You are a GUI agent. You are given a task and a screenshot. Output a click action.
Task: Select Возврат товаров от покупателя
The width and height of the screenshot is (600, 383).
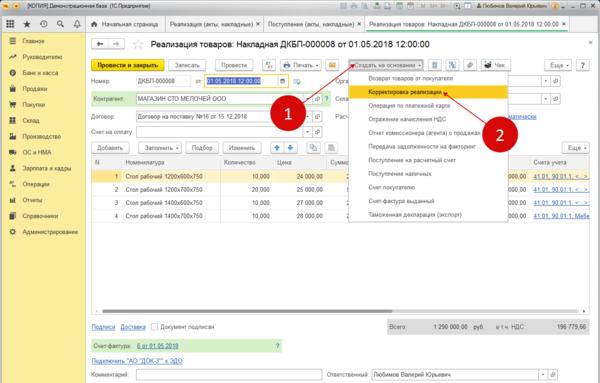point(428,78)
